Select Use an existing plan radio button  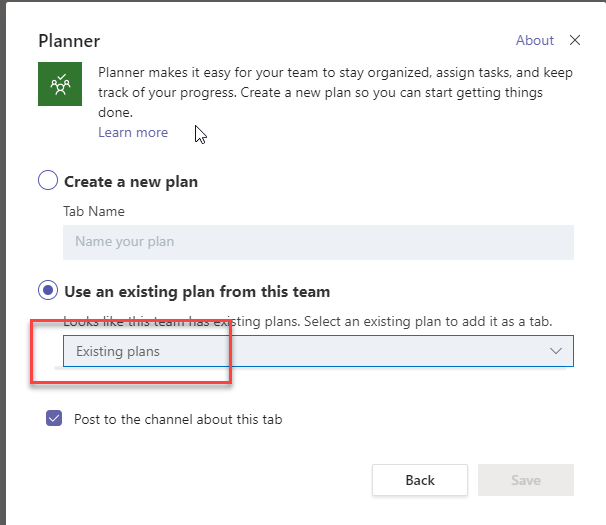click(x=48, y=291)
